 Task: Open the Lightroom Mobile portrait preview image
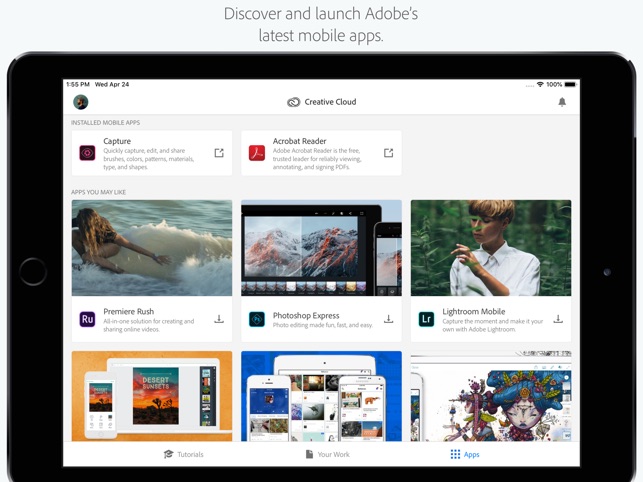490,248
